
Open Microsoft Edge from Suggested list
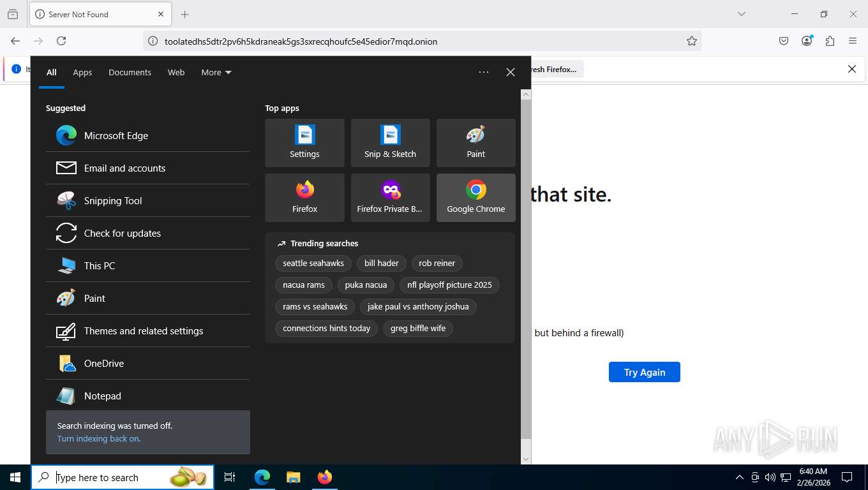click(147, 135)
